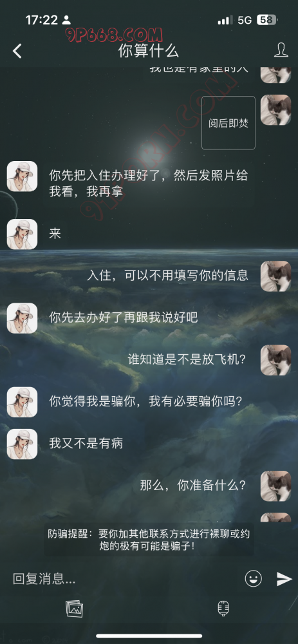This screenshot has height=644, width=298.
Task: Tap girl avatar next to 来 message
Action: 22,234
